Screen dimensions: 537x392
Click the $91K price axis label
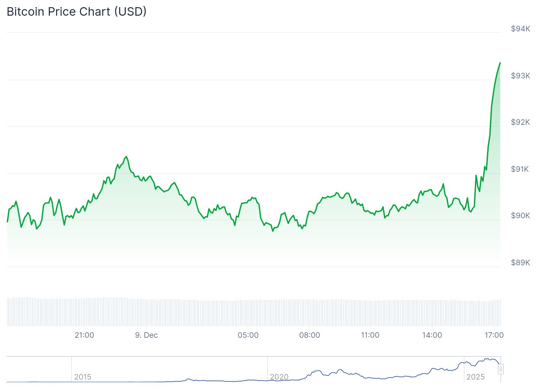pyautogui.click(x=520, y=169)
